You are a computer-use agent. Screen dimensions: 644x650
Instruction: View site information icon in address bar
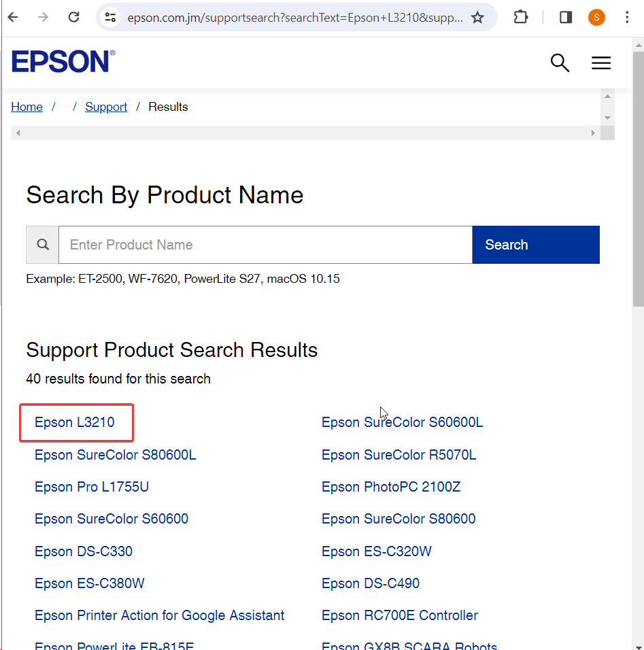click(110, 18)
